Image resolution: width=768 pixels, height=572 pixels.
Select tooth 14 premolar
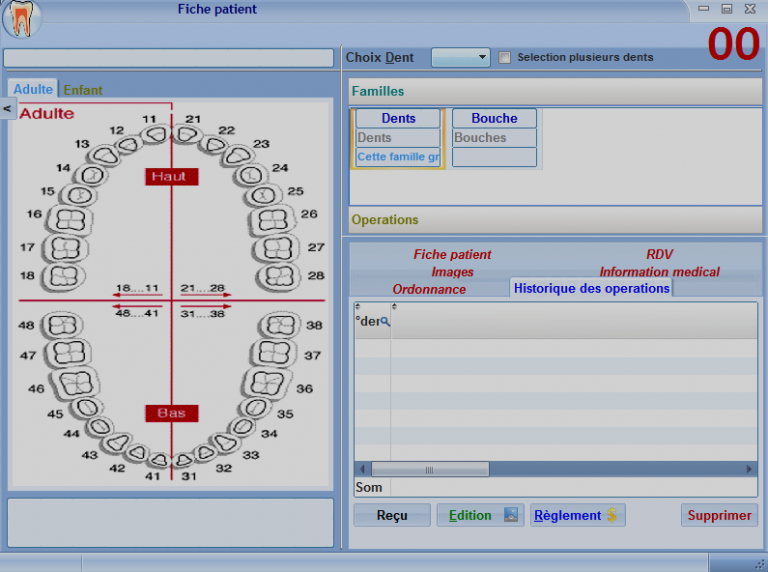click(92, 175)
